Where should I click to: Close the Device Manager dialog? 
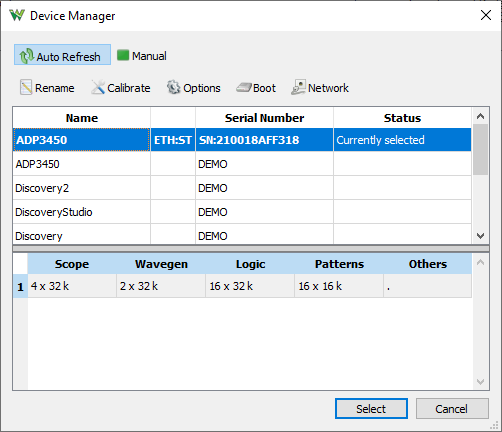(486, 15)
